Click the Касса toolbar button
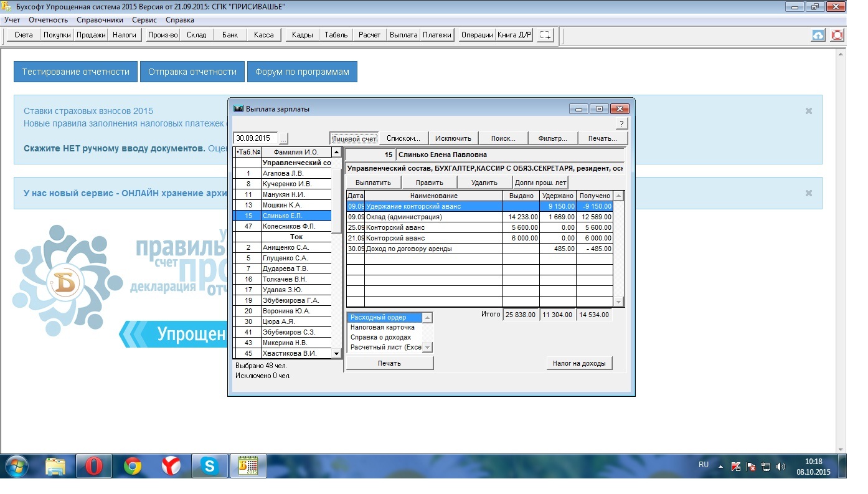Image resolution: width=868 pixels, height=494 pixels. point(264,35)
